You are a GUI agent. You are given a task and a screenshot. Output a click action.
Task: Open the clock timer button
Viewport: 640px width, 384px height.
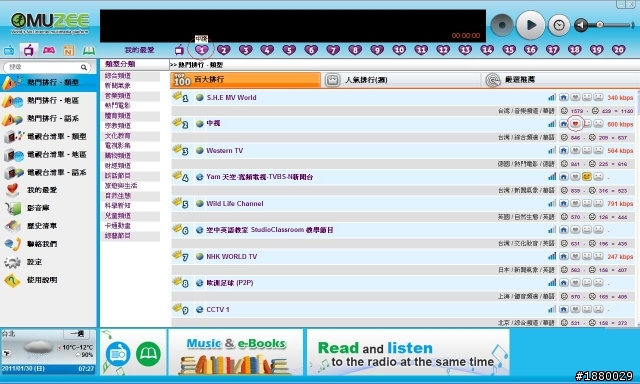pos(559,25)
